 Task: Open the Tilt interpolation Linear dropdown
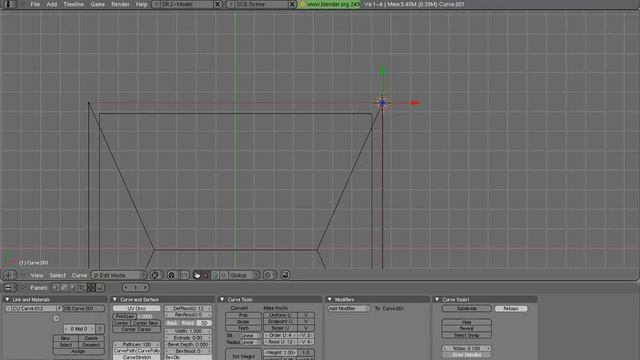[x=250, y=336]
